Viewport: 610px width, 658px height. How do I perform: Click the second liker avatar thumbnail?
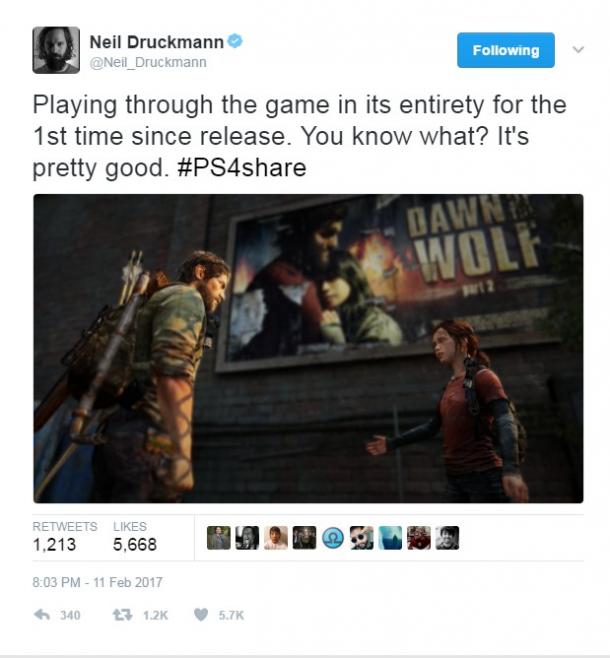247,538
